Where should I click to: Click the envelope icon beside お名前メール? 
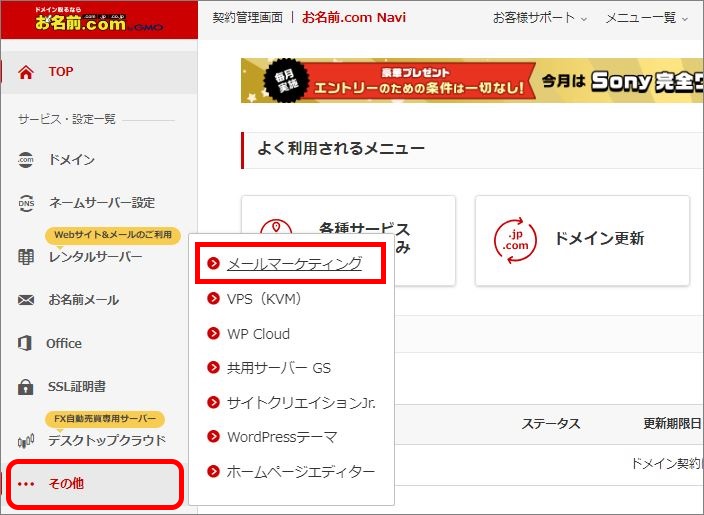26,300
